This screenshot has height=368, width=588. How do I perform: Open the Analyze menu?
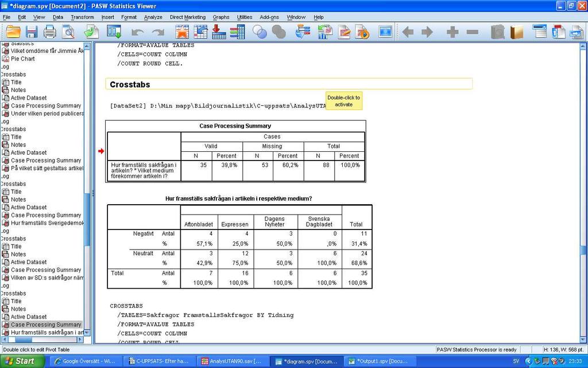coord(153,17)
